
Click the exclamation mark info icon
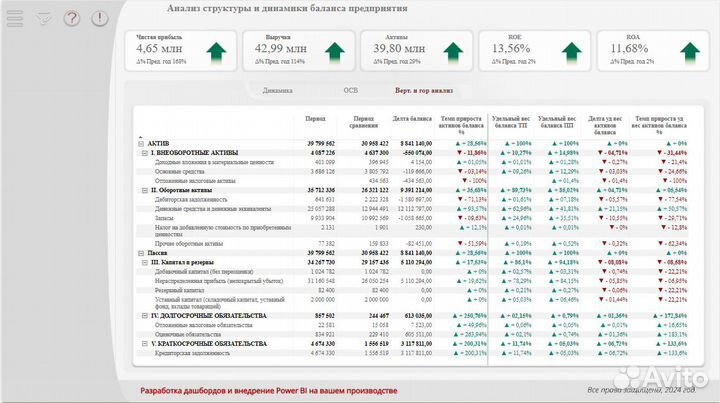click(x=98, y=18)
